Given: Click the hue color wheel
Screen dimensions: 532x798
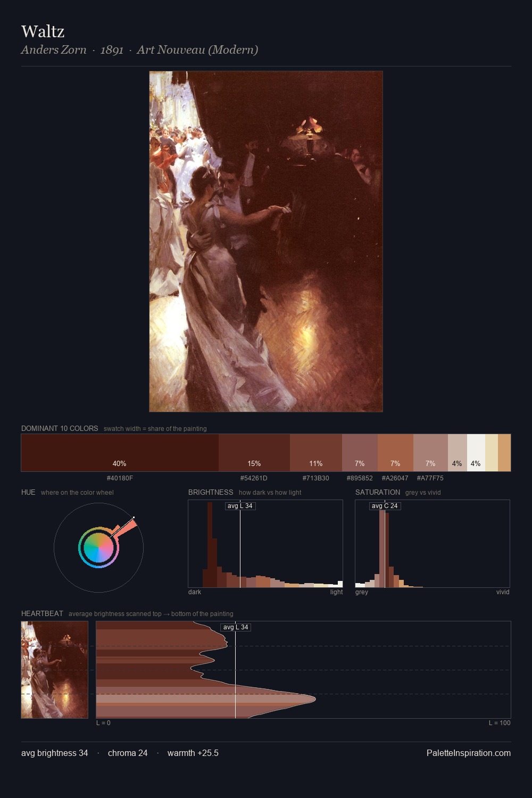Looking at the screenshot, I should [98, 547].
